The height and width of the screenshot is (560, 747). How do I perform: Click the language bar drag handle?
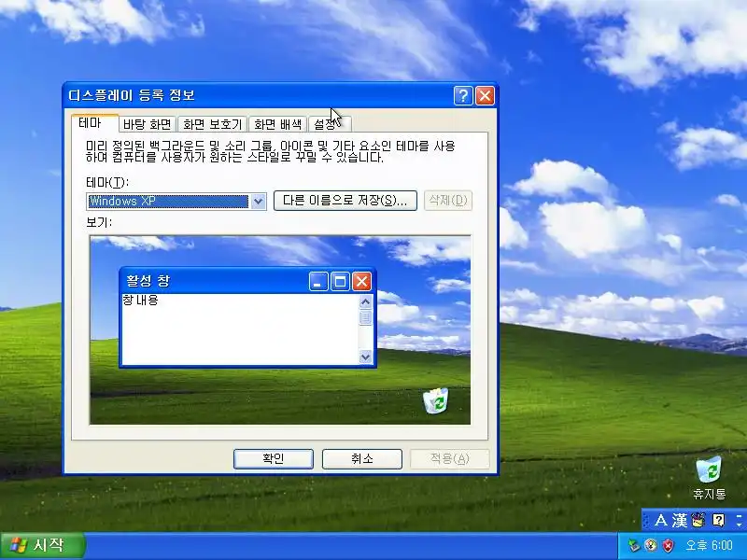tap(646, 520)
